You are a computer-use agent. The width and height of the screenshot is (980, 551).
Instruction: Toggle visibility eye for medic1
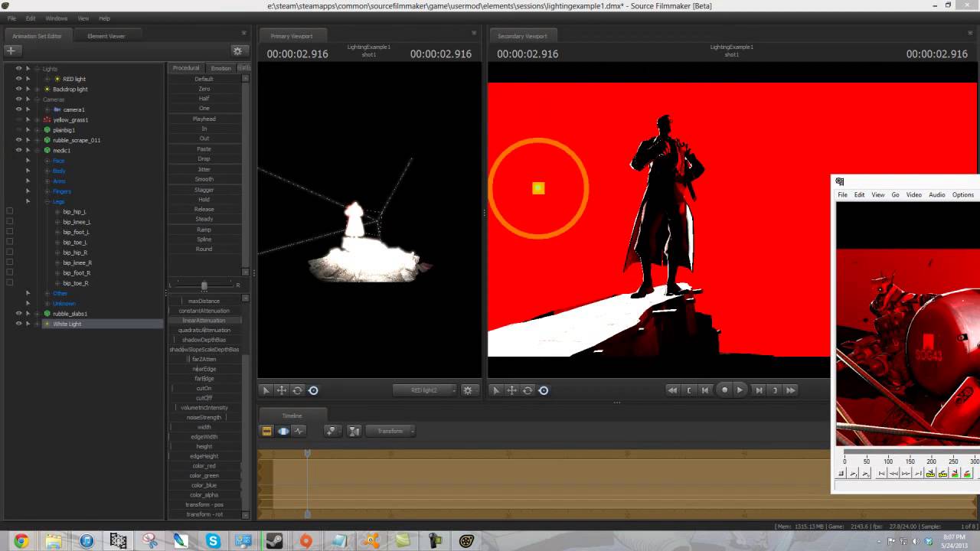(x=18, y=150)
